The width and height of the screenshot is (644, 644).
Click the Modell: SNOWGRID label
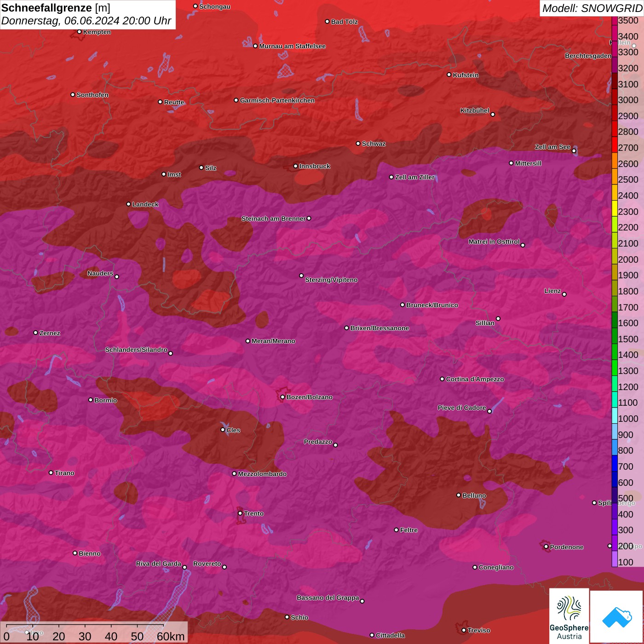[x=592, y=8]
